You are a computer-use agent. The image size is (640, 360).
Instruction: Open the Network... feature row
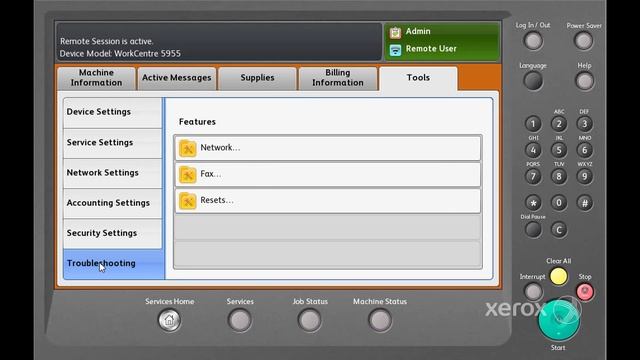[328, 148]
